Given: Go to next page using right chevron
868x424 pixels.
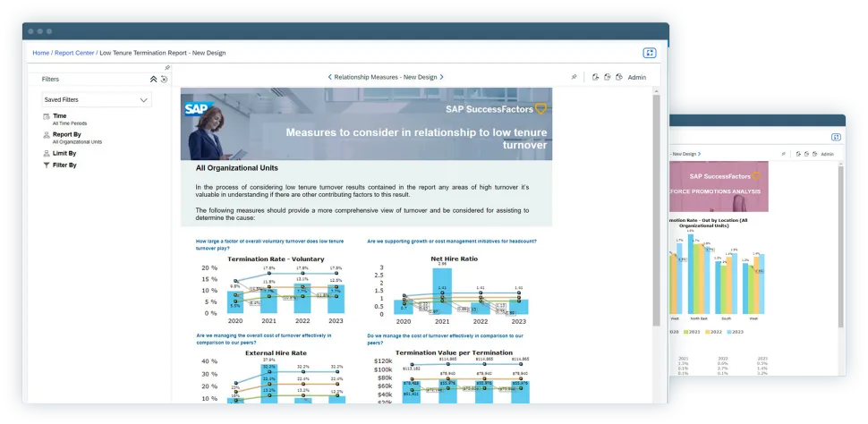Looking at the screenshot, I should tap(442, 78).
